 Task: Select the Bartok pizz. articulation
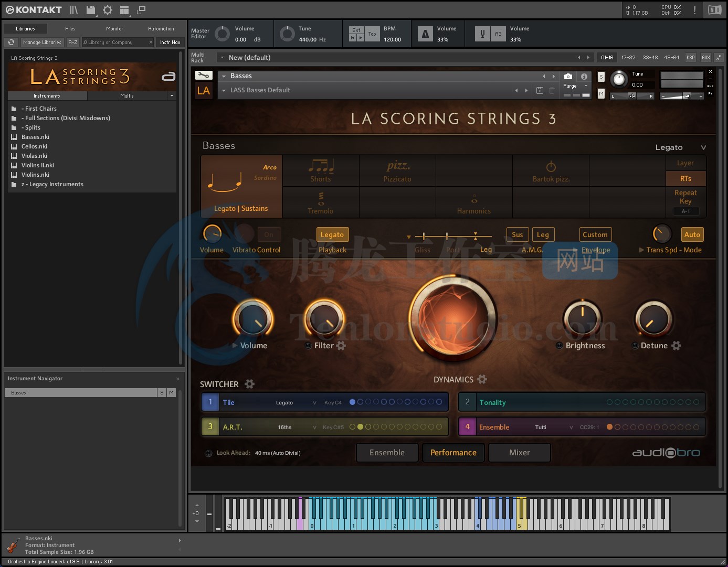pos(551,171)
